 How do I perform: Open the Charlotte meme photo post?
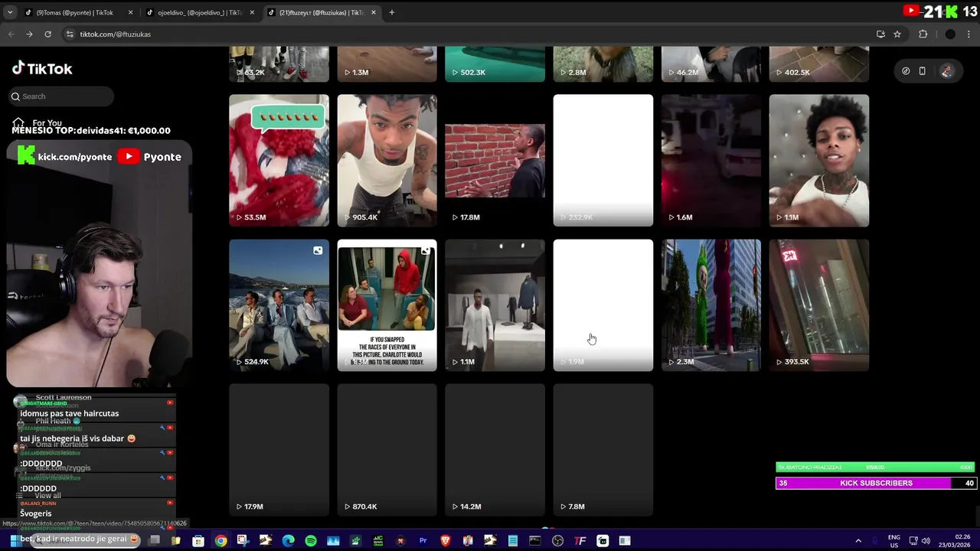(x=387, y=305)
